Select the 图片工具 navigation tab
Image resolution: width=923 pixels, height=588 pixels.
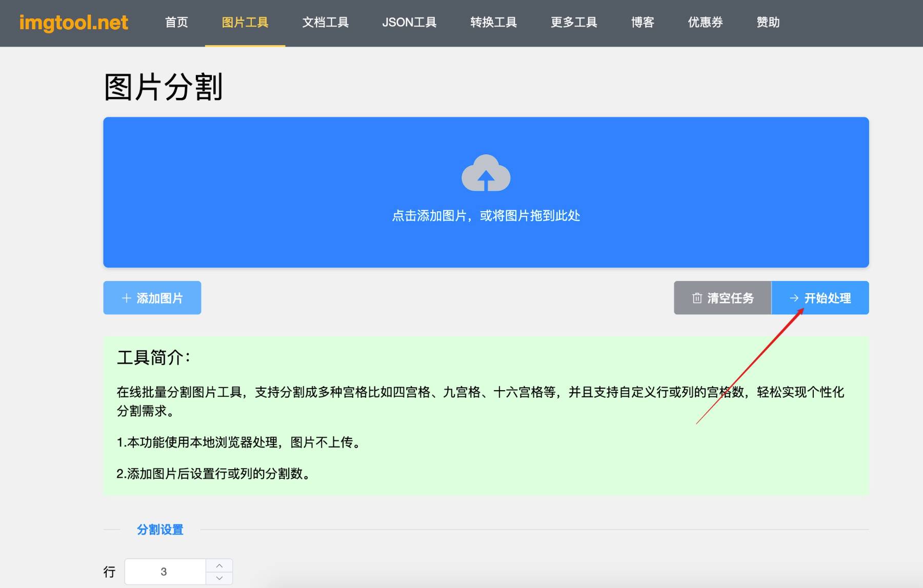point(245,23)
